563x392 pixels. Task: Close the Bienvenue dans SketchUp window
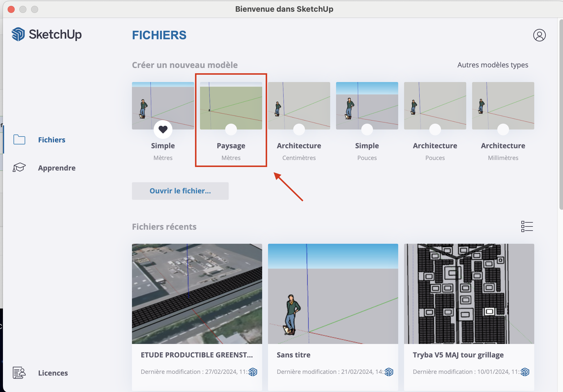(x=11, y=9)
